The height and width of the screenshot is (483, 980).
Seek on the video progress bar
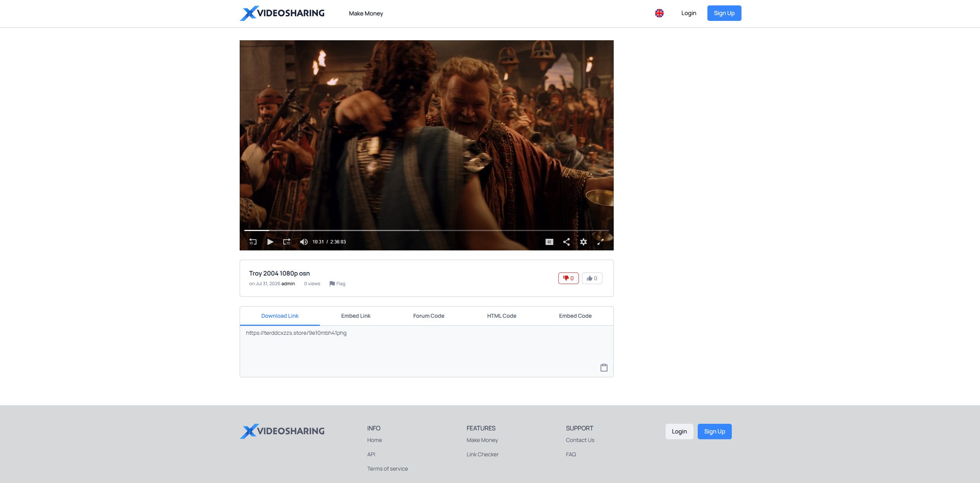point(426,230)
